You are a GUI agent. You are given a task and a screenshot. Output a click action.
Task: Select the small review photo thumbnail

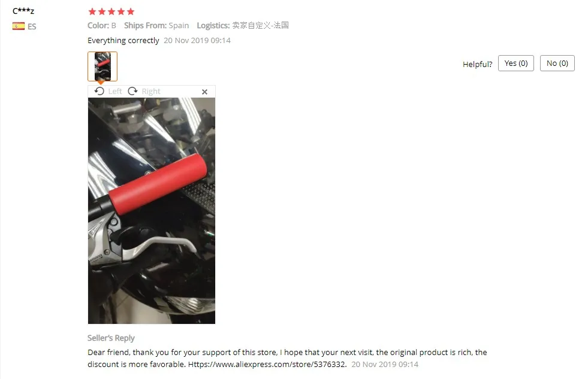coord(102,66)
